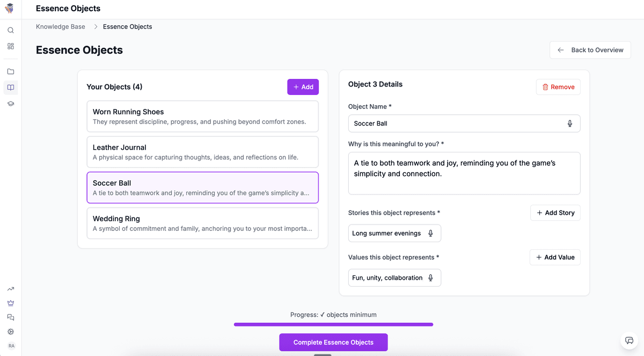Open the dashboard grid icon in sidebar
This screenshot has width=644, height=356.
click(10, 47)
